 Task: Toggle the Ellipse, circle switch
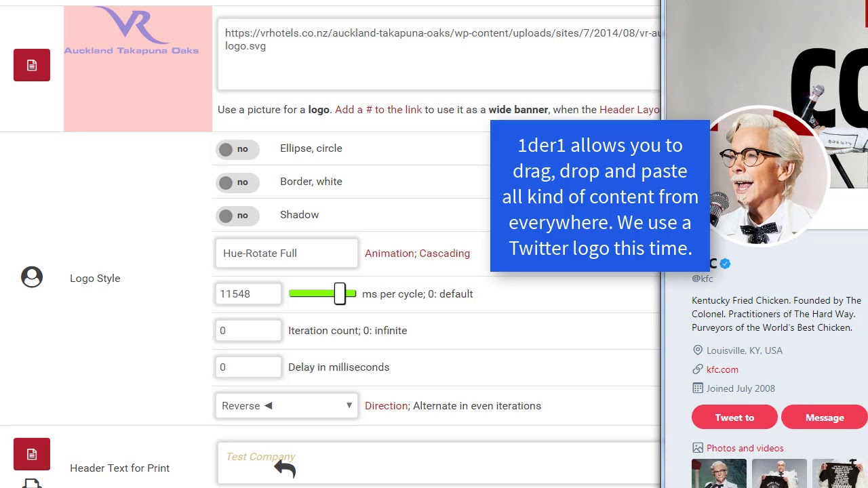(237, 149)
